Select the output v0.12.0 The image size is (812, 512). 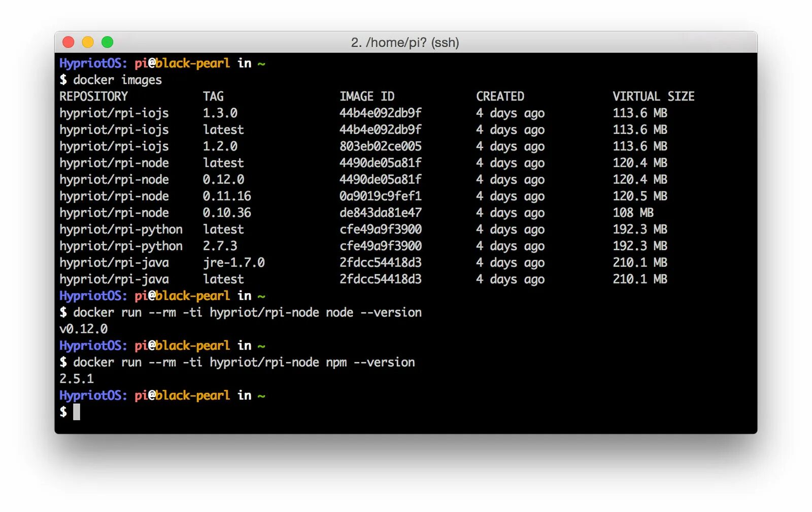click(x=83, y=329)
